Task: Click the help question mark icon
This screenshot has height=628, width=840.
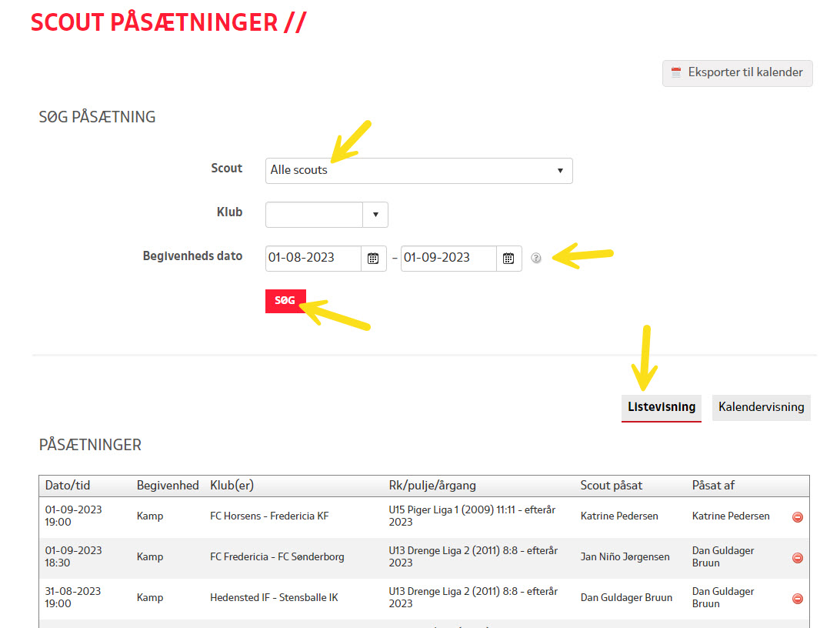Action: point(536,259)
